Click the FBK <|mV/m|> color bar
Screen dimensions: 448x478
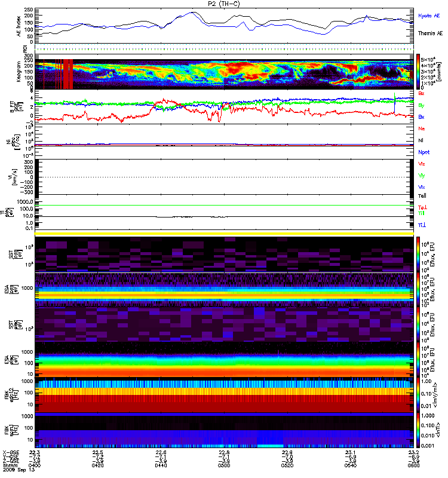coord(418,394)
